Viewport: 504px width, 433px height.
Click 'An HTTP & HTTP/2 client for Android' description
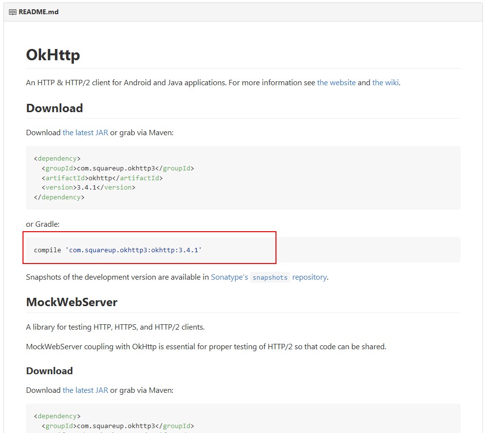[213, 83]
